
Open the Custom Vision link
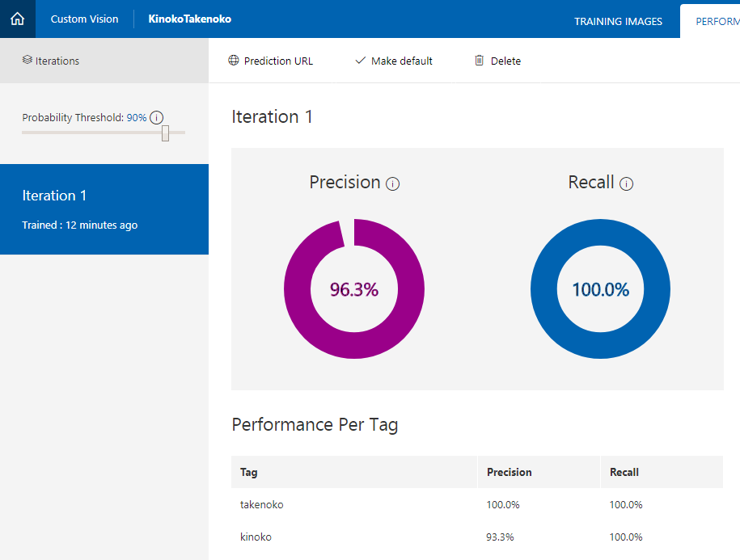coord(84,19)
